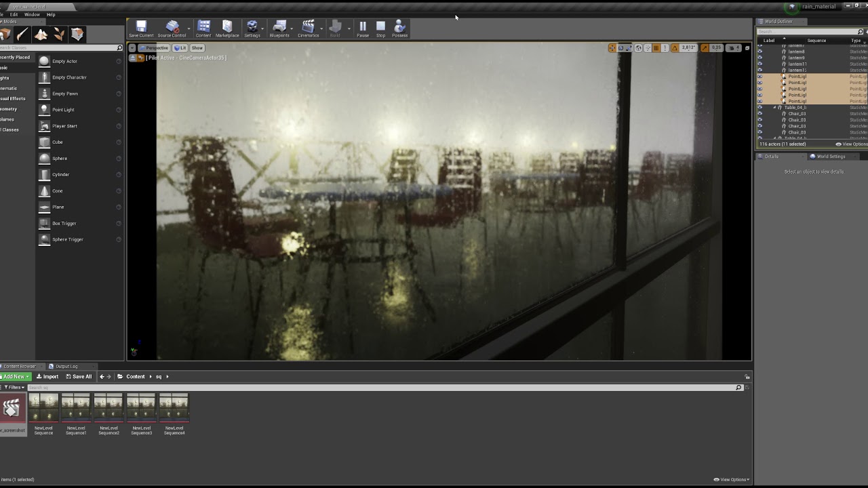868x488 pixels.
Task: Open the viewport options dropdown arrow
Action: tap(132, 48)
